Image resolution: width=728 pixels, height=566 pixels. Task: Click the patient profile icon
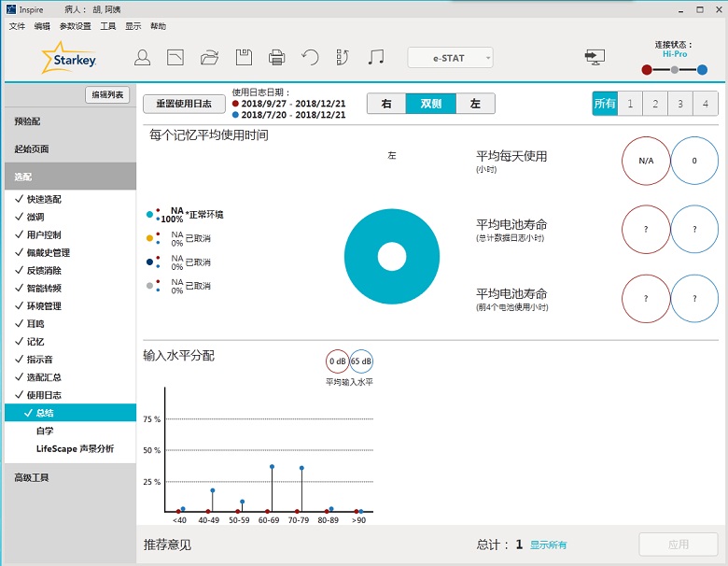pos(142,58)
